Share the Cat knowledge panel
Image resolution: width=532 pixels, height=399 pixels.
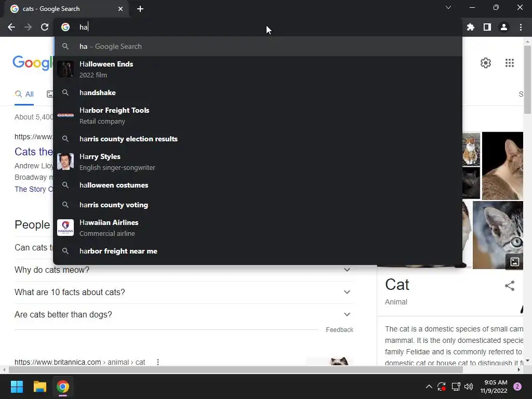tap(510, 286)
